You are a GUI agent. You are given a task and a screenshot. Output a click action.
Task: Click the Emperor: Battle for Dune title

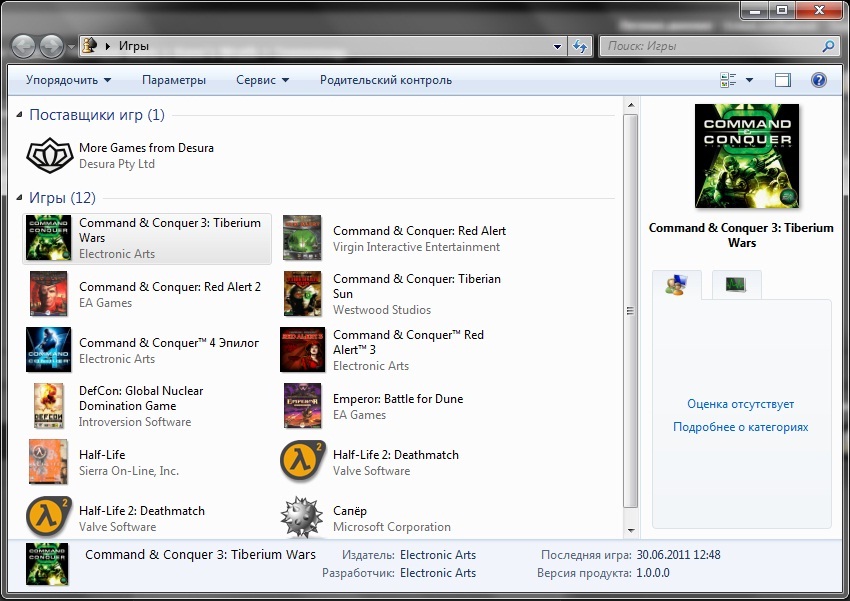[x=398, y=399]
